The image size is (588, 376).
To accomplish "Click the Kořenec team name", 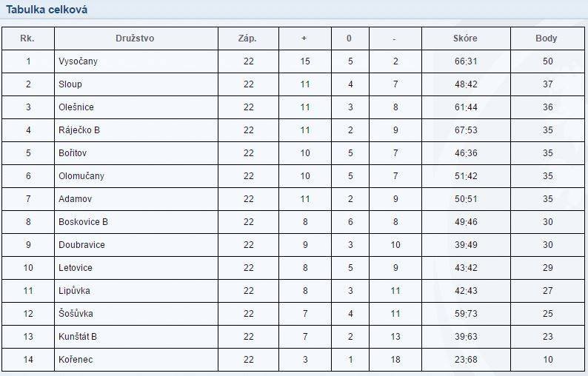I will 76,360.
